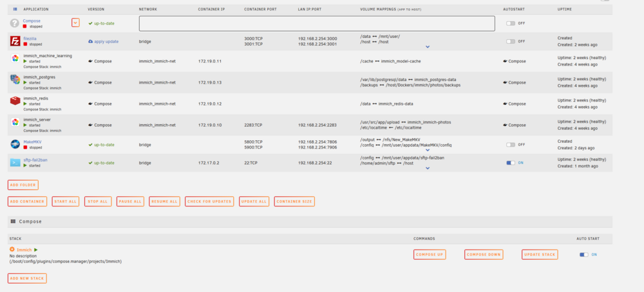Viewport: 644px width, 292px height.
Task: Click the Version column header
Action: (96, 9)
